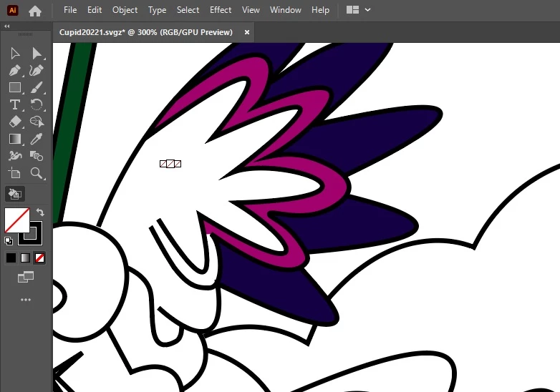Apply Gradient mode button
The image size is (560, 392).
(x=25, y=258)
